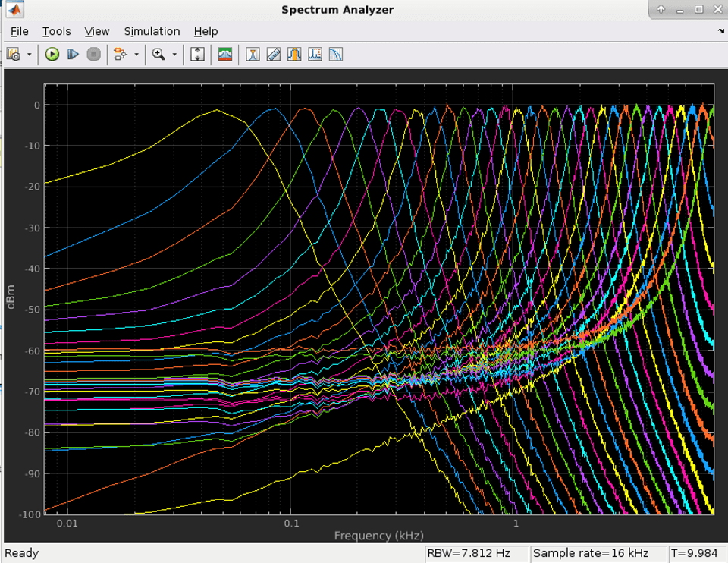Screen dimensions: 728x563
Task: Toggle the Channel Measurements icon
Action: (294, 55)
